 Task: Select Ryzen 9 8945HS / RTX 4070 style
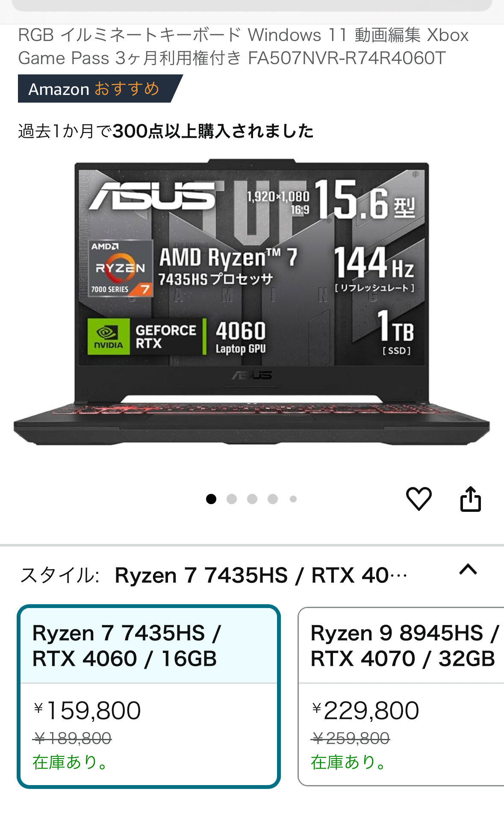(x=401, y=696)
